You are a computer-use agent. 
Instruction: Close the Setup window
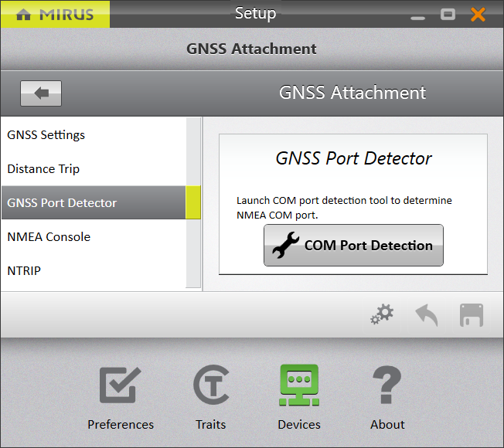(x=478, y=15)
